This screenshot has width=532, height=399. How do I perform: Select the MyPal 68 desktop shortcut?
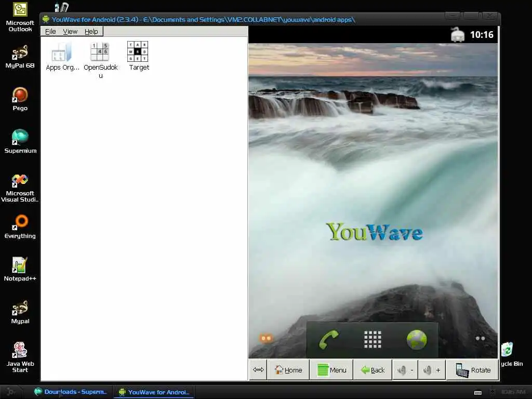pyautogui.click(x=20, y=56)
